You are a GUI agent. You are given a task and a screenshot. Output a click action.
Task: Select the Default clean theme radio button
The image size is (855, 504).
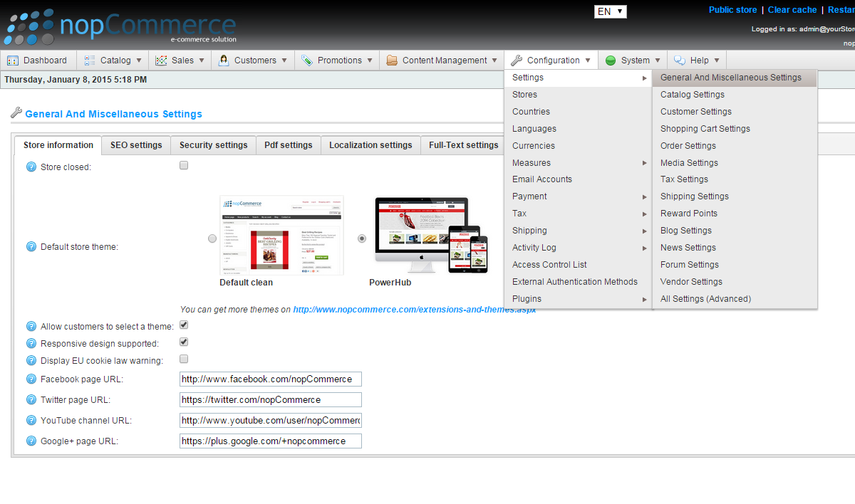point(212,238)
